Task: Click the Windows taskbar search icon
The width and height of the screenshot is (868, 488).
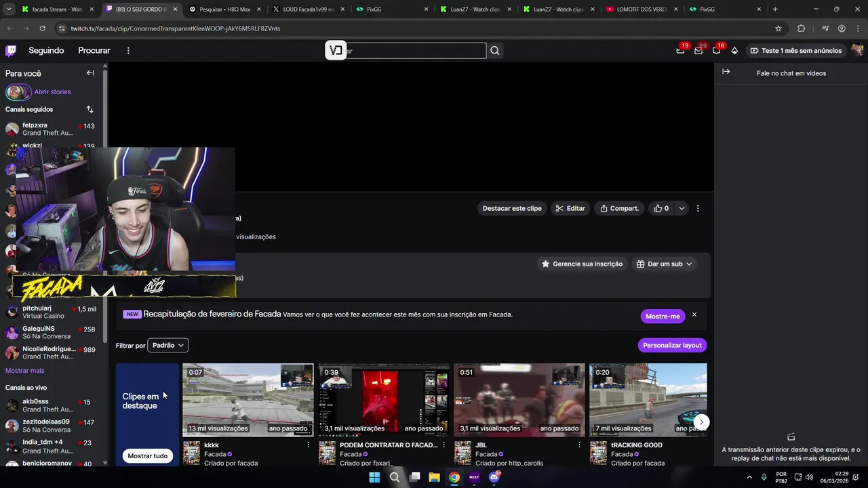Action: [395, 477]
